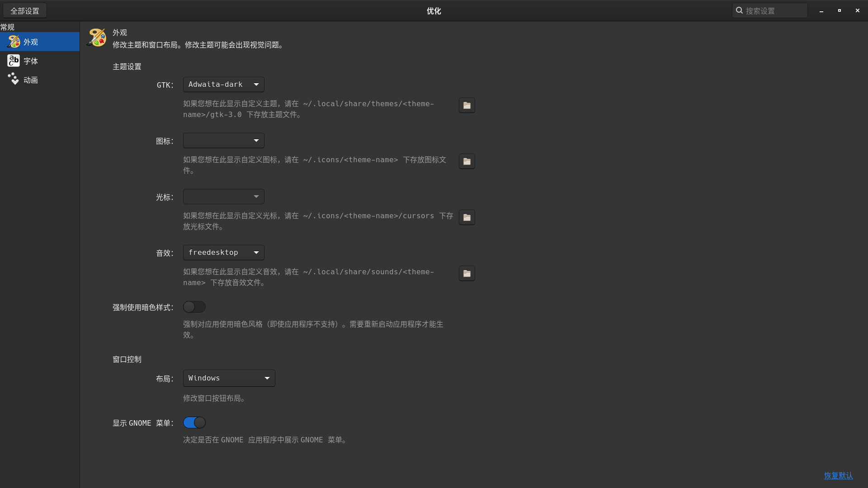The image size is (868, 488).
Task: Open the 动画 sidebar section
Action: [x=40, y=80]
